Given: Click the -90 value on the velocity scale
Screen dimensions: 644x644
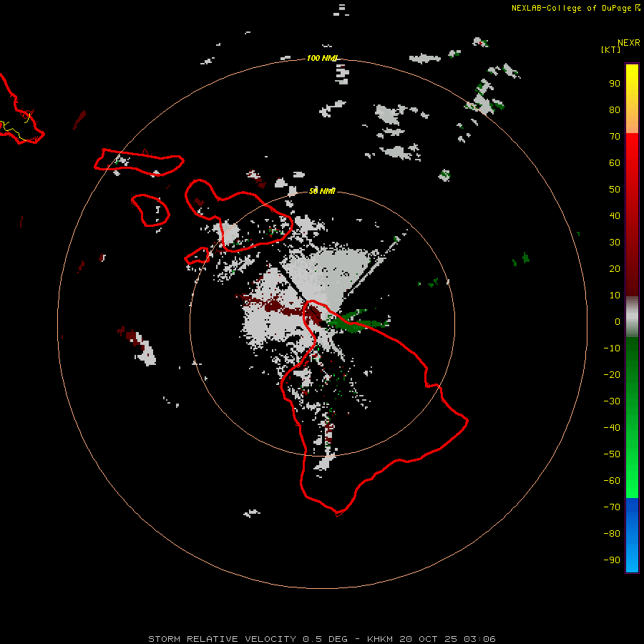Looking at the screenshot, I should (612, 560).
